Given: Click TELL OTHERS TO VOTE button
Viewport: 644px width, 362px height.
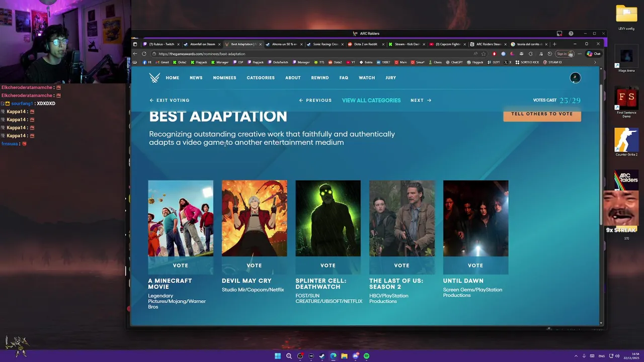Looking at the screenshot, I should pyautogui.click(x=542, y=114).
